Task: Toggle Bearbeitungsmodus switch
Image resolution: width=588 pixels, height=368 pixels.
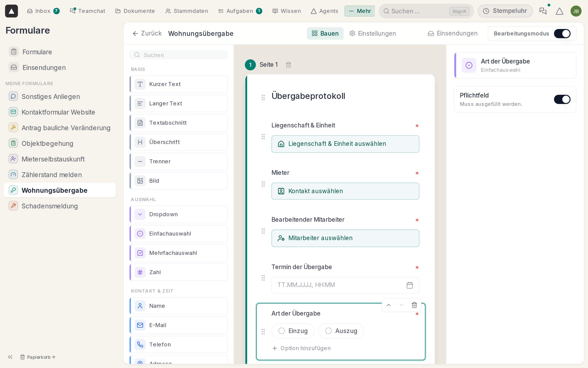Action: click(562, 34)
